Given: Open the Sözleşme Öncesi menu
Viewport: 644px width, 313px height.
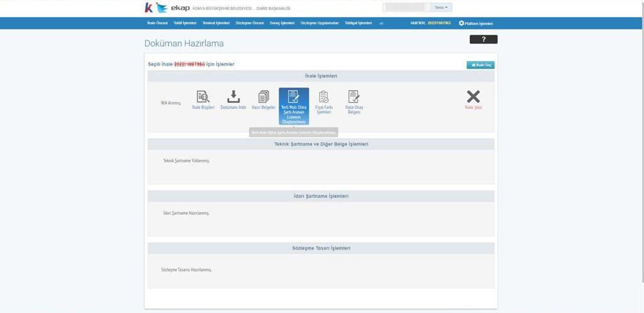Looking at the screenshot, I should click(250, 23).
